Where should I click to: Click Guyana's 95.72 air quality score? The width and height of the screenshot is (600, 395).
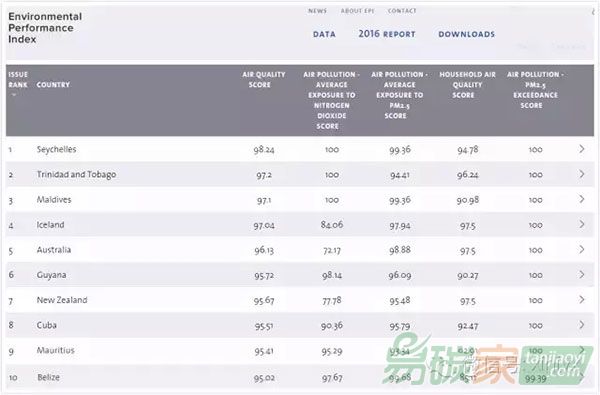tap(264, 276)
